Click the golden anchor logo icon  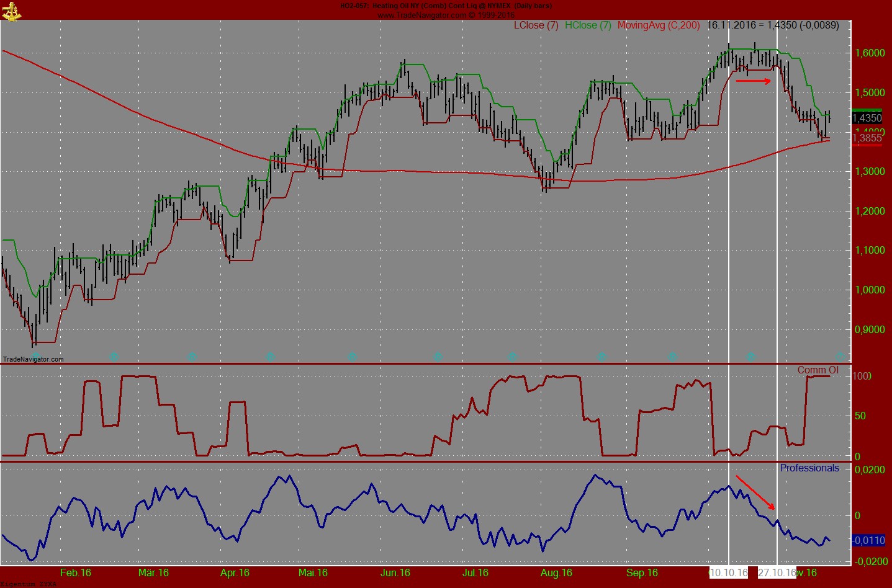click(13, 10)
